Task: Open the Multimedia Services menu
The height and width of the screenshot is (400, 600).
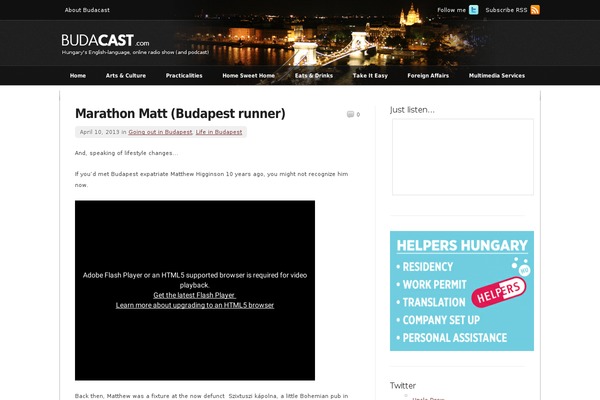Action: tap(497, 75)
